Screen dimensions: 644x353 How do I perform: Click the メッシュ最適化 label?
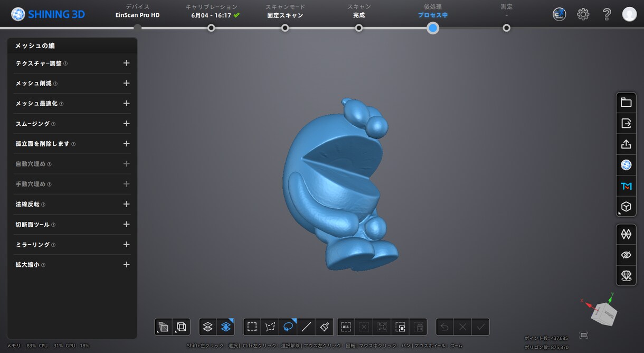[36, 104]
